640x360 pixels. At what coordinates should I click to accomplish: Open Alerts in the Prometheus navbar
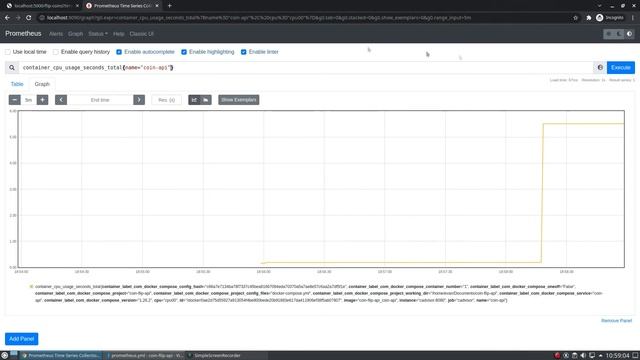[x=56, y=34]
